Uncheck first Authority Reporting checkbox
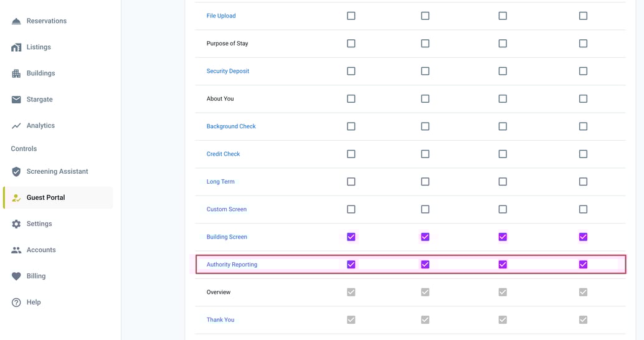This screenshot has width=644, height=340. pos(351,265)
